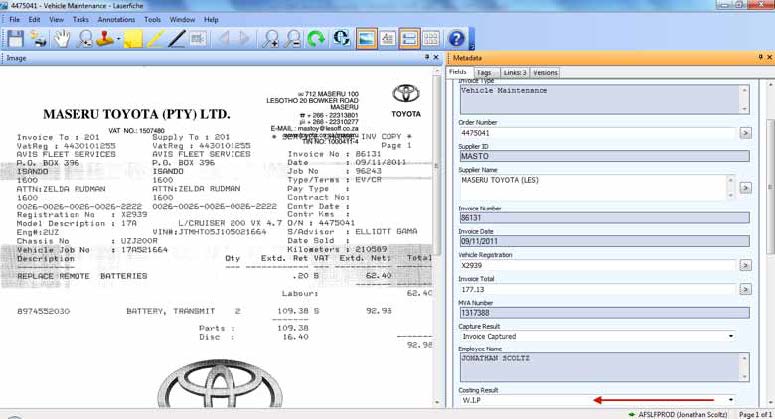Open the Edit menu

(x=34, y=20)
